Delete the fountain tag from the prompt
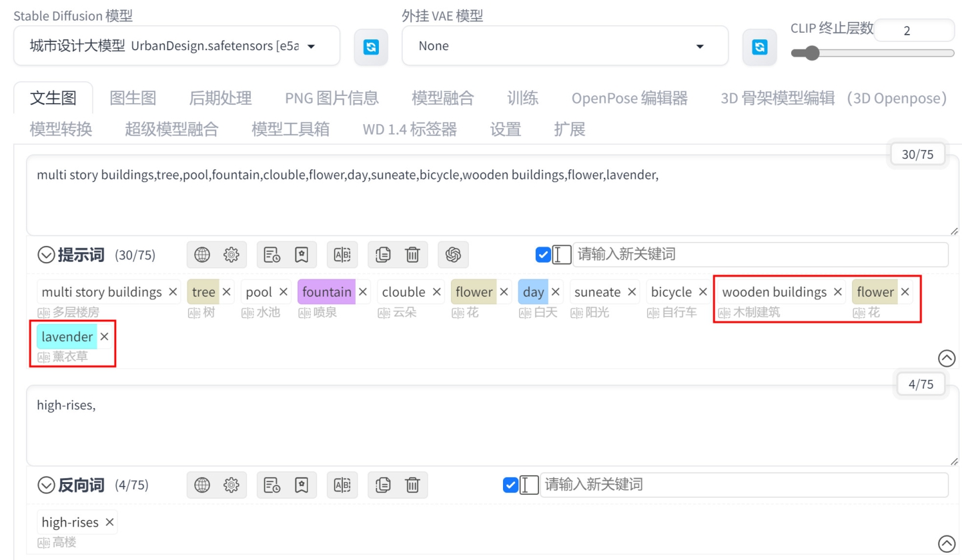The width and height of the screenshot is (962, 560). click(363, 292)
